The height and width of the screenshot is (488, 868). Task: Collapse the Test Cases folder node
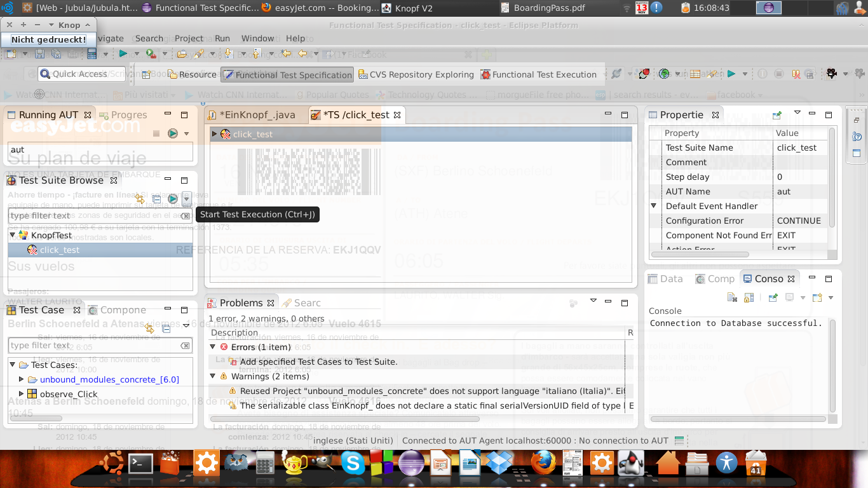point(12,365)
